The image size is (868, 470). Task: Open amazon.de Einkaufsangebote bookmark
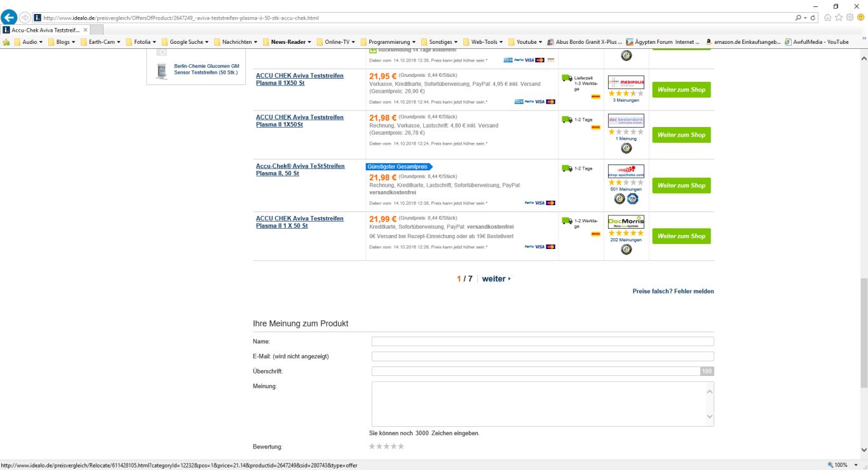coord(743,42)
